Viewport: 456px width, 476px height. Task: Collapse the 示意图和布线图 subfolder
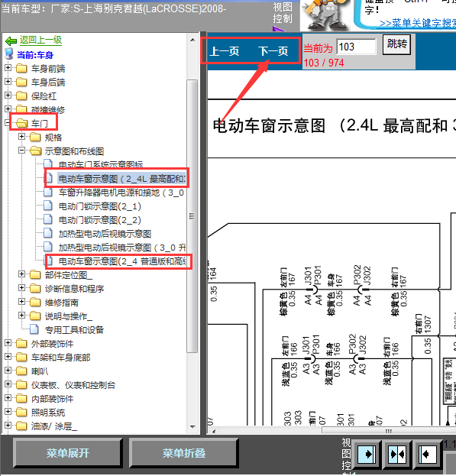coord(21,150)
